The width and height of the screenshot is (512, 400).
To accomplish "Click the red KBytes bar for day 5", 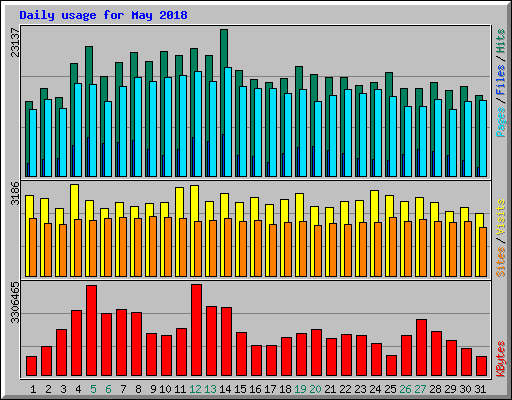I will [x=91, y=330].
